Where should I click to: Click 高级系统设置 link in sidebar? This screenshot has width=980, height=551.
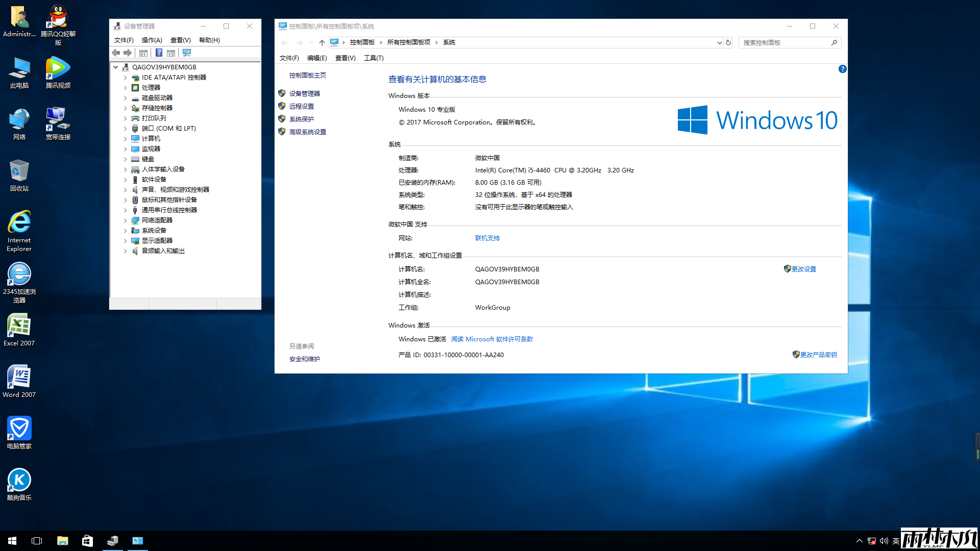[x=308, y=132]
